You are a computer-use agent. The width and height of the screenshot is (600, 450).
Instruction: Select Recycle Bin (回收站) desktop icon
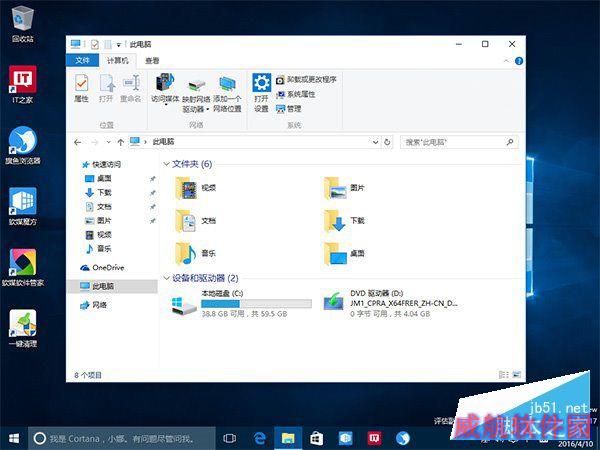click(x=23, y=25)
